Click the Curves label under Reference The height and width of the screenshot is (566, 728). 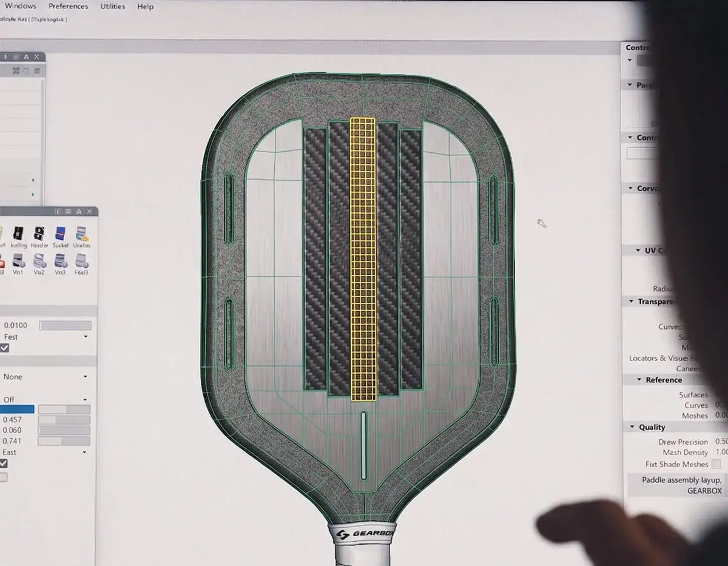click(x=696, y=405)
